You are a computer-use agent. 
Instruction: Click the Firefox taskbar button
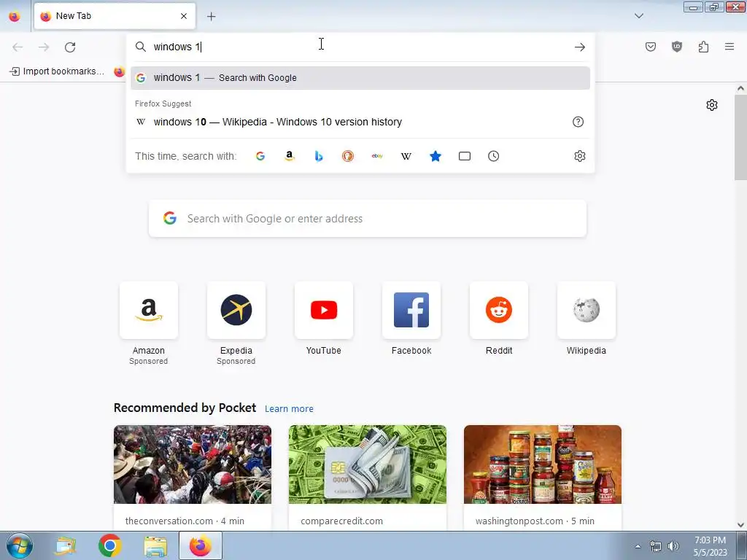click(201, 545)
